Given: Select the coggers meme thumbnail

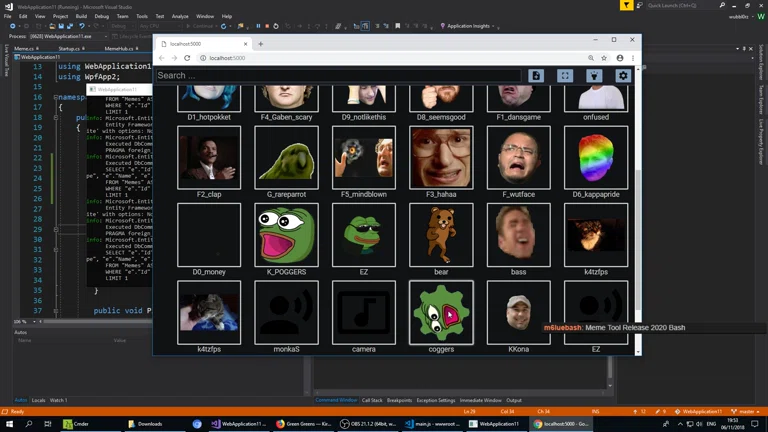Looking at the screenshot, I should pyautogui.click(x=441, y=313).
